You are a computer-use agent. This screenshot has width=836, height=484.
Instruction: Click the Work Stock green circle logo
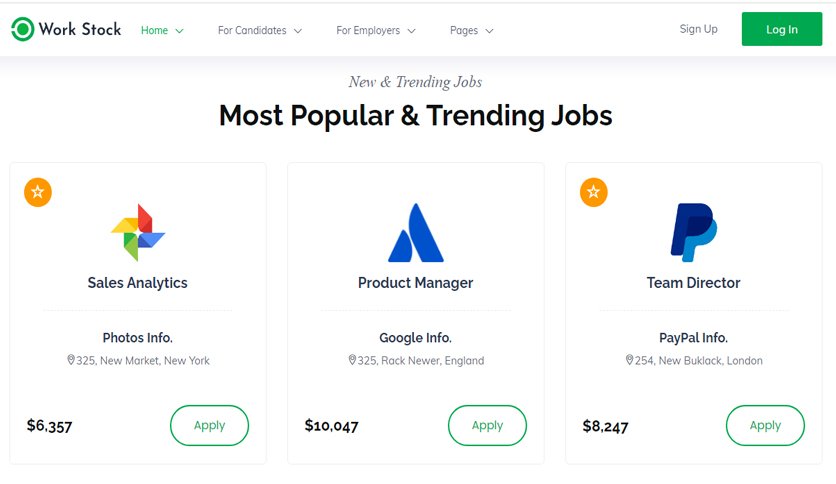(x=22, y=29)
